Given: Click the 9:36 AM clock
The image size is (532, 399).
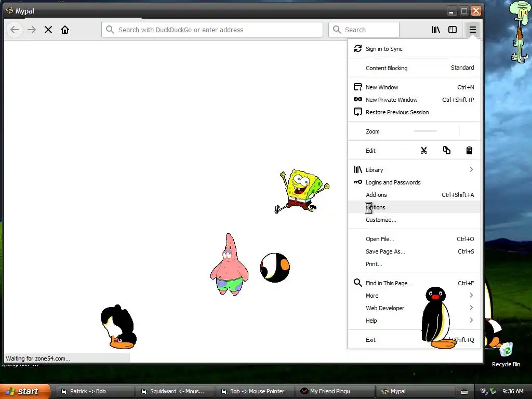Looking at the screenshot, I should [513, 392].
